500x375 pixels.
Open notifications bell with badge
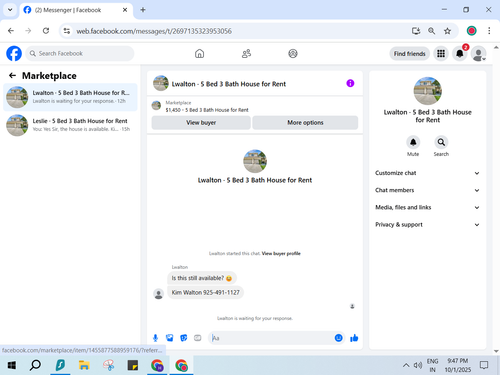tap(459, 53)
